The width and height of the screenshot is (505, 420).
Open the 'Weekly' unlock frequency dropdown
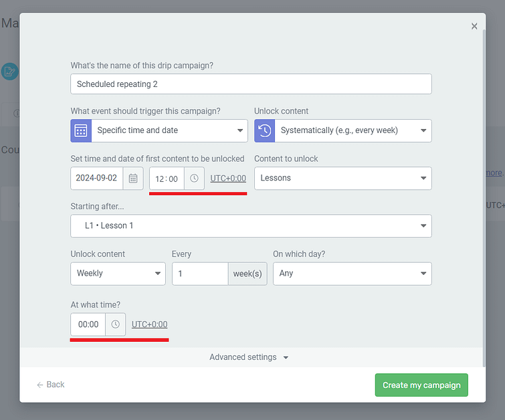(118, 274)
